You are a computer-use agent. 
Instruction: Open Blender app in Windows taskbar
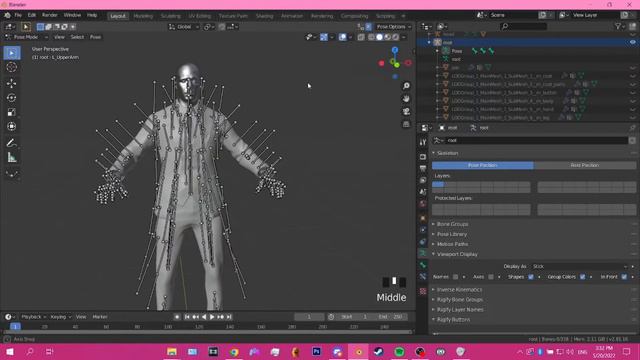(358, 352)
